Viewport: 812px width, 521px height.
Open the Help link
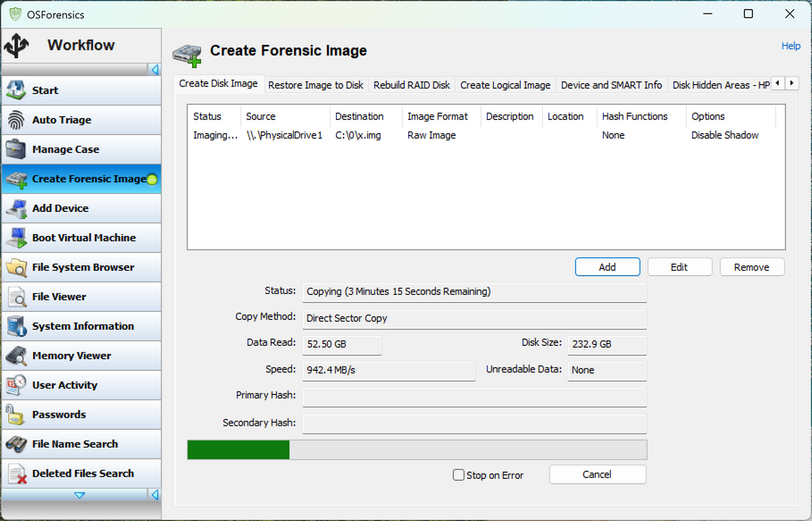(x=791, y=46)
